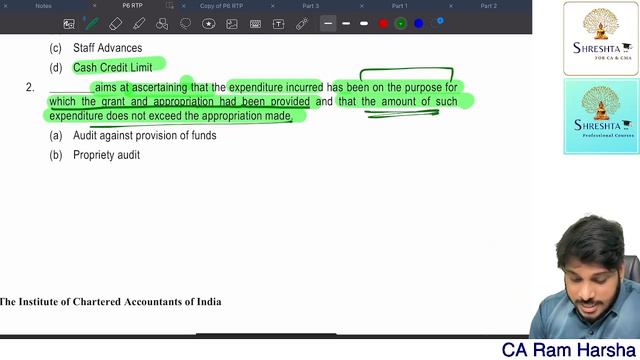
Task: Choose the thin stroke width
Action: (328, 24)
